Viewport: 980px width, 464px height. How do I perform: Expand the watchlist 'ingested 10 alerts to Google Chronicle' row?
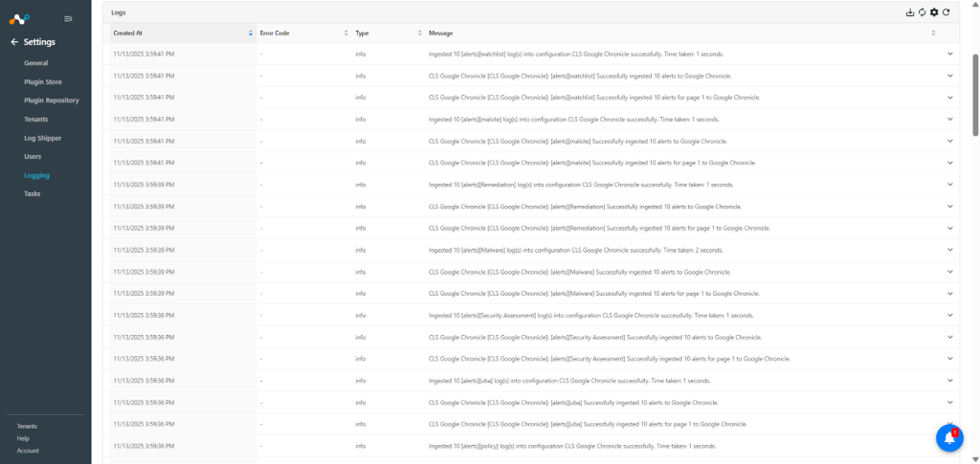(x=950, y=76)
